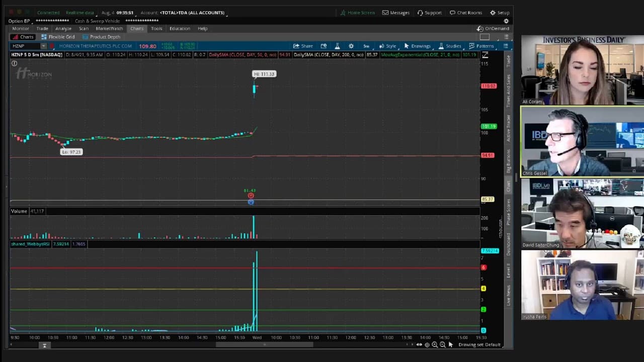Open the Tools tab

pos(156,29)
